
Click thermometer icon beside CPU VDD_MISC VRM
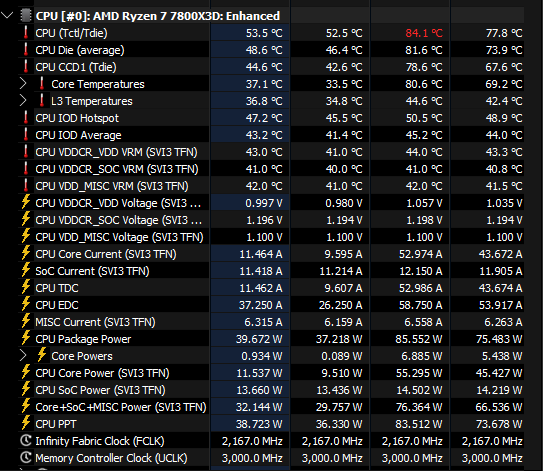[26, 185]
